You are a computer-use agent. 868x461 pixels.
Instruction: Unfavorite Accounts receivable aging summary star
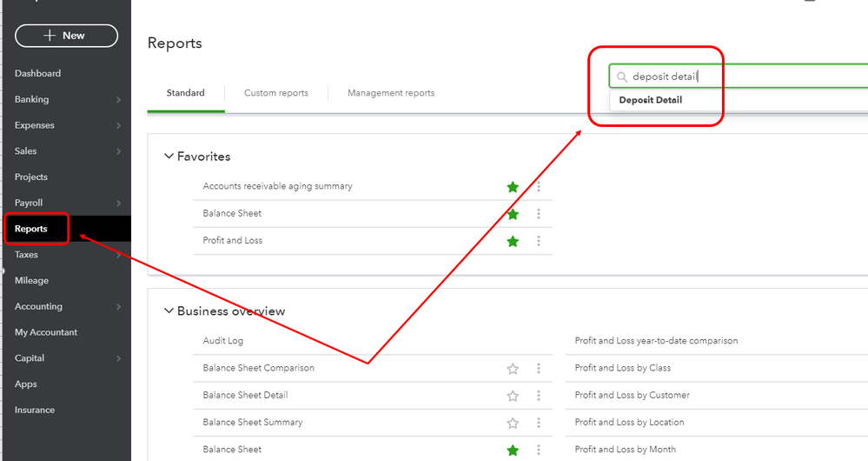[x=513, y=187]
